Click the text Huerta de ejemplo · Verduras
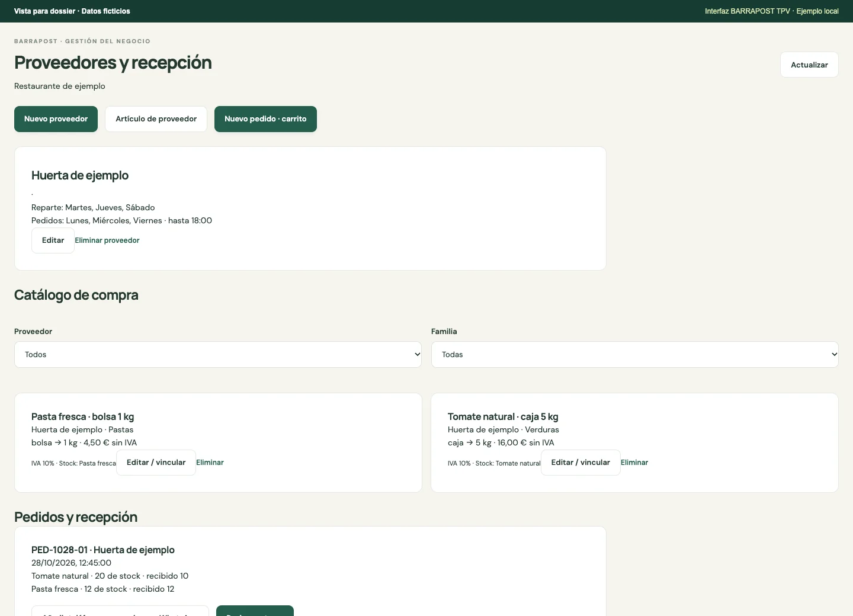The height and width of the screenshot is (616, 853). 504,429
